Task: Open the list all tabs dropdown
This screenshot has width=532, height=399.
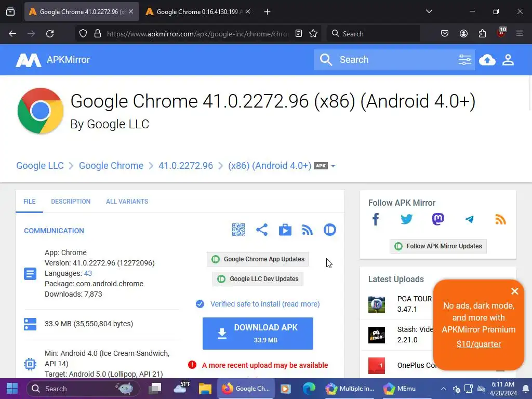Action: point(429,11)
